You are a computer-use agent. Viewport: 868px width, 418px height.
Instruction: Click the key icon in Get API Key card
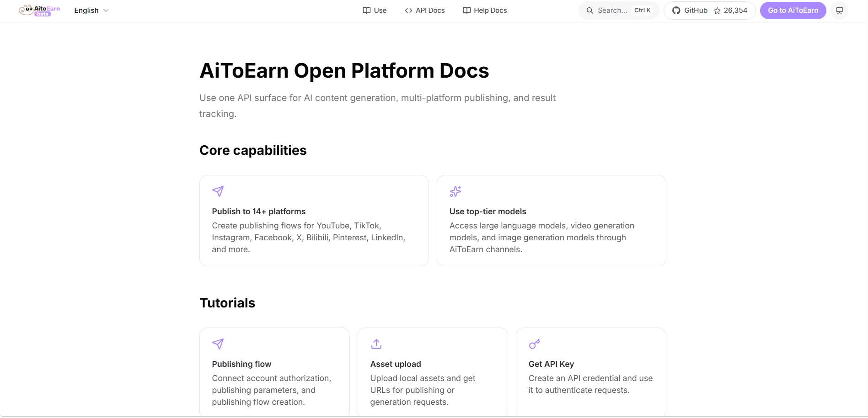pyautogui.click(x=535, y=344)
